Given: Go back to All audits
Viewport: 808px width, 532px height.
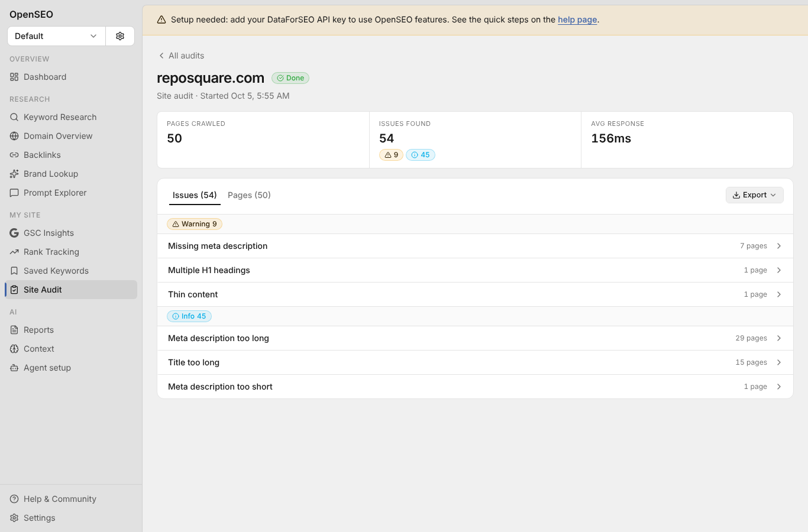Looking at the screenshot, I should [182, 56].
